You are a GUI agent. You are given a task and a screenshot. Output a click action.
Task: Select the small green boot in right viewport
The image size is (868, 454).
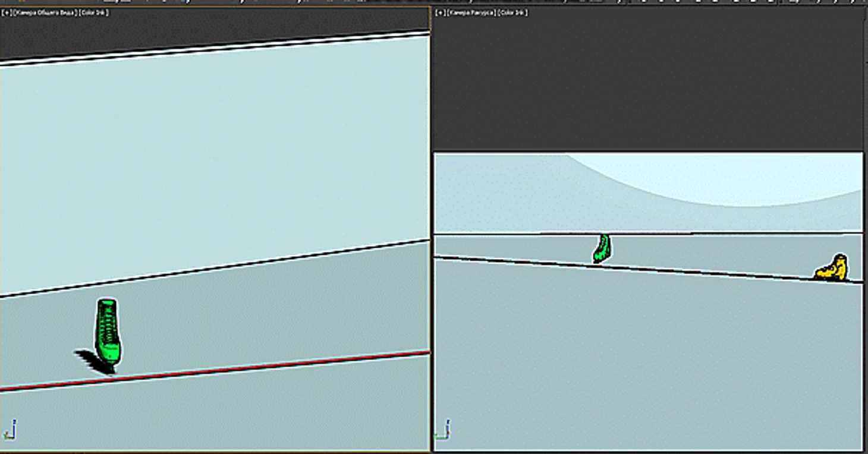(602, 248)
